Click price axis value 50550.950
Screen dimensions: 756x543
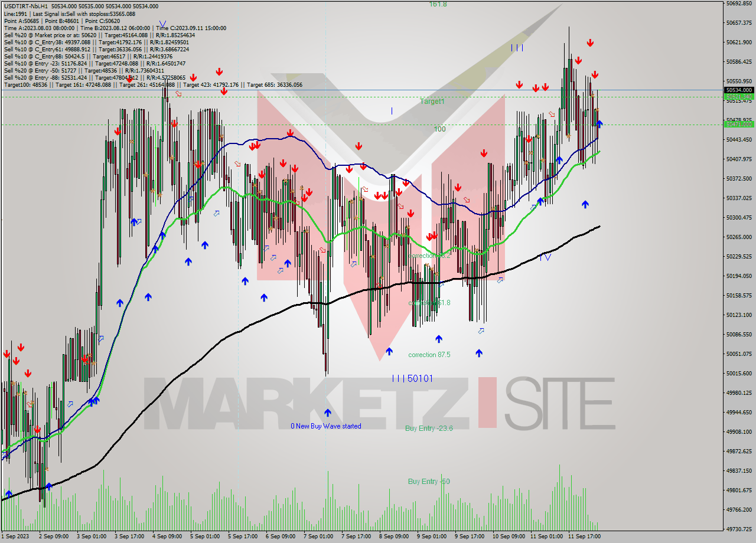pyautogui.click(x=739, y=81)
